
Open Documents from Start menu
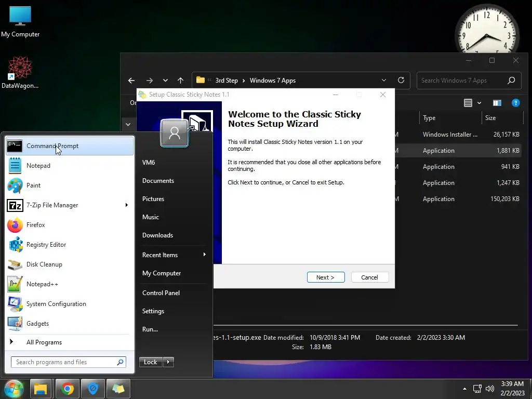158,181
